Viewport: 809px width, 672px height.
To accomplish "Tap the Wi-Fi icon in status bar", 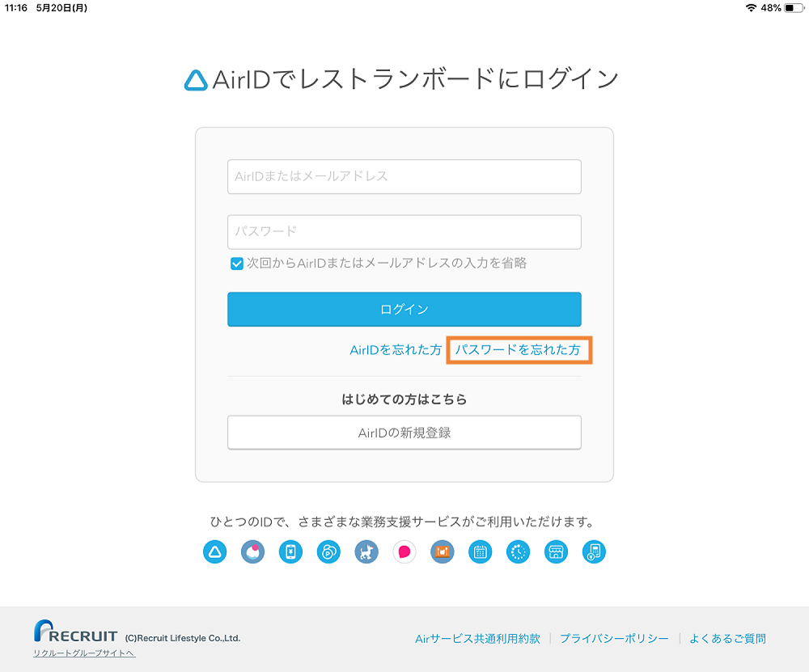I will [x=751, y=8].
